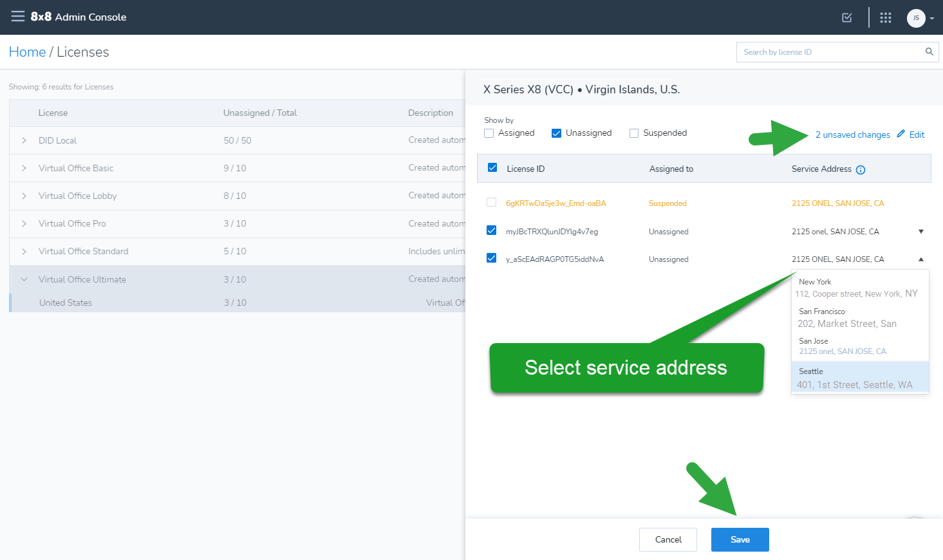Click the License column header
Screen dimensions: 943x560
[x=53, y=113]
